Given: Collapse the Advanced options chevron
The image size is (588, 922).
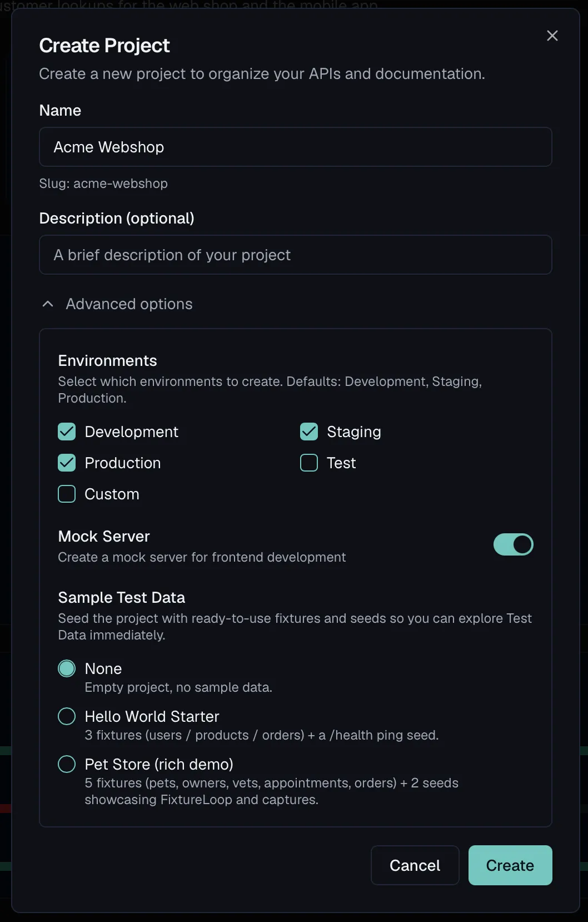Looking at the screenshot, I should [48, 304].
